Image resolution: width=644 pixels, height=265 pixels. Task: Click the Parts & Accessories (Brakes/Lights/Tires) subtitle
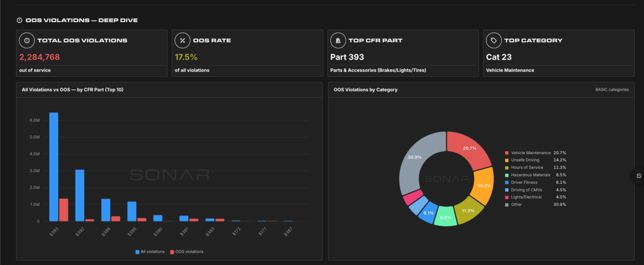coord(378,70)
